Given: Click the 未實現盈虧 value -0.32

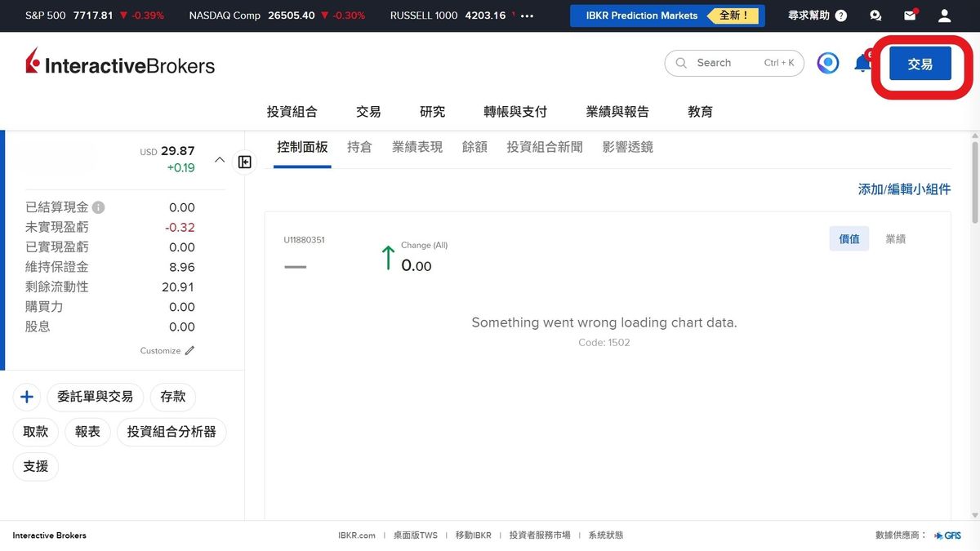Looking at the screenshot, I should click(180, 228).
